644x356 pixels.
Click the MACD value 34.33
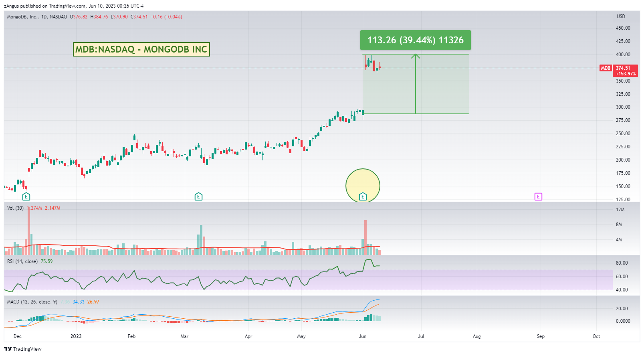[79, 302]
